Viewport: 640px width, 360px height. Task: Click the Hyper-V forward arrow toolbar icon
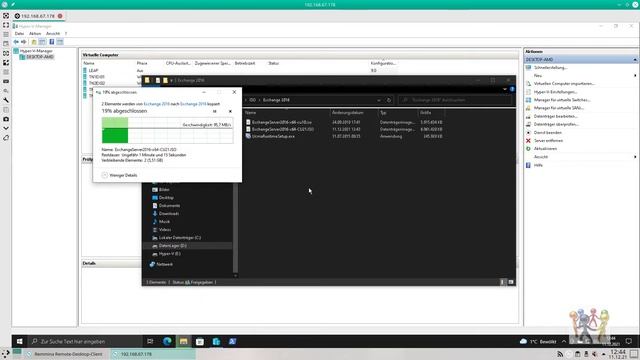click(x=24, y=42)
